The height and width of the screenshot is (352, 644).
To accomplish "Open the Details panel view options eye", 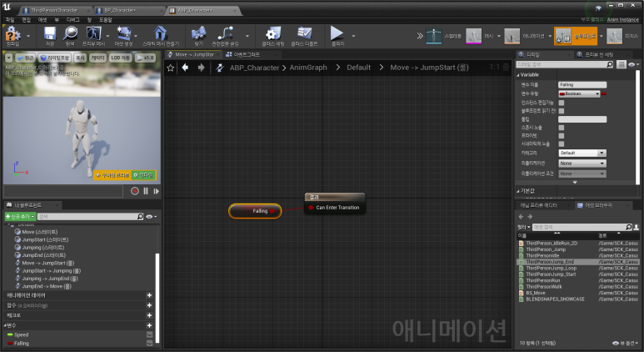I will [x=634, y=64].
